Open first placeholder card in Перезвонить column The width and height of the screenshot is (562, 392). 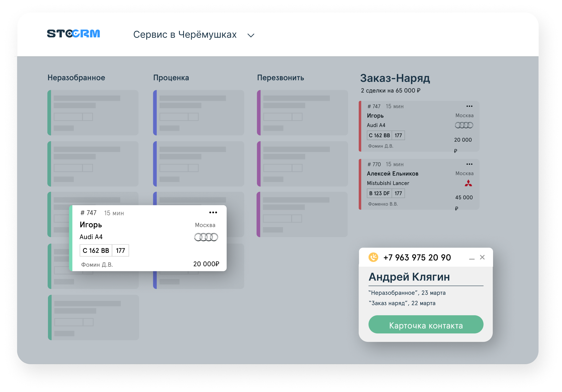[x=302, y=112]
